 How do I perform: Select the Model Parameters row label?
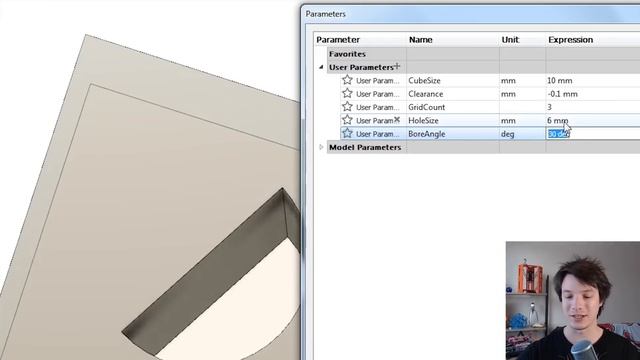pos(365,147)
